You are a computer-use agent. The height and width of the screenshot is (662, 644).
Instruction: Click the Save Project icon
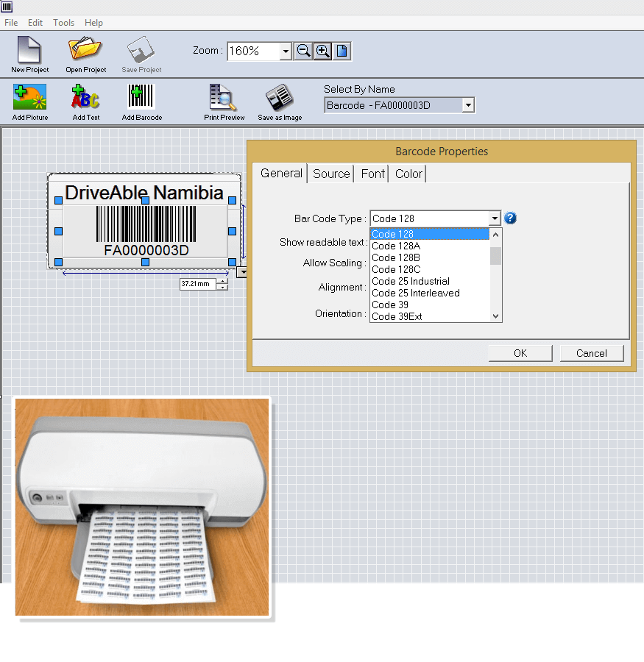141,49
